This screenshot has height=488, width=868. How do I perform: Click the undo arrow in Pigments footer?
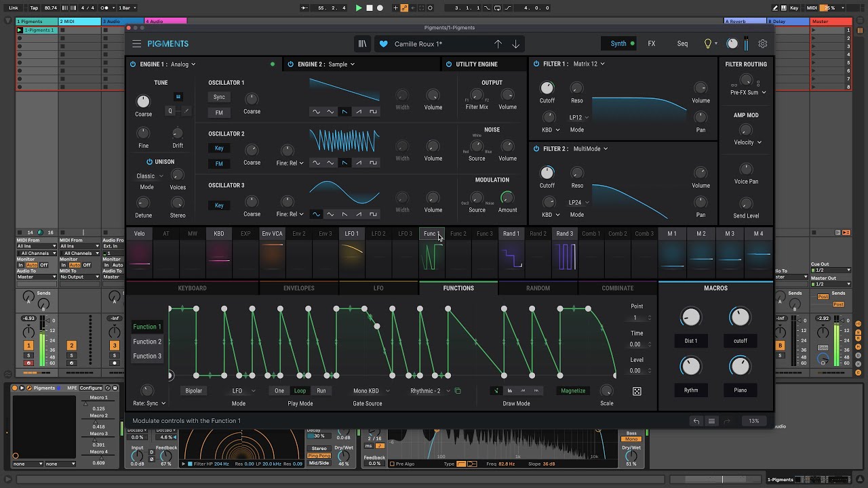[696, 421]
